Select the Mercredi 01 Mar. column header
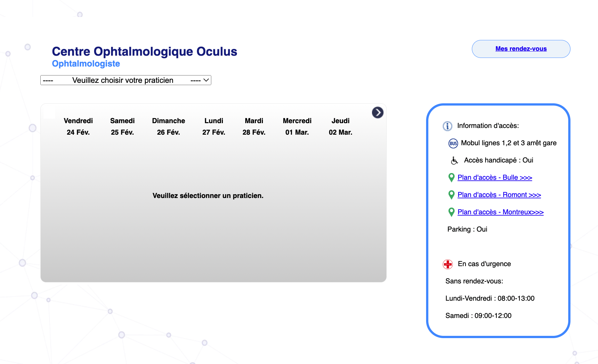 coord(297,126)
